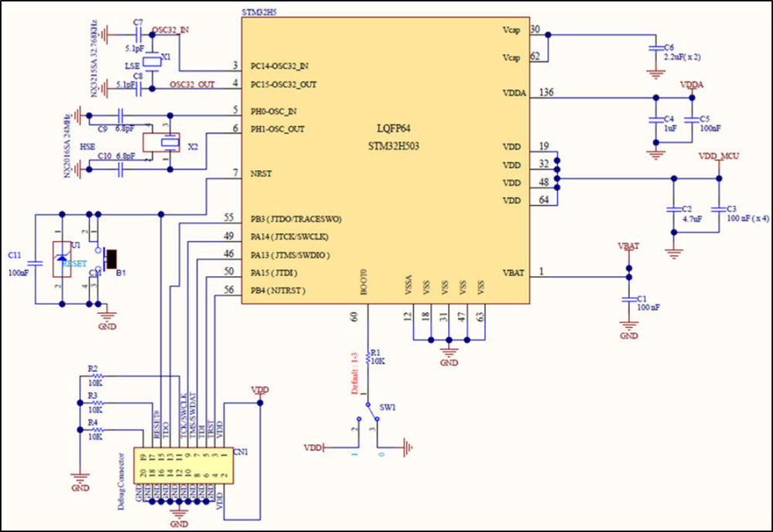Screen dimensions: 773x532
Task: Click the SW1 boot selector switch
Action: pos(368,413)
